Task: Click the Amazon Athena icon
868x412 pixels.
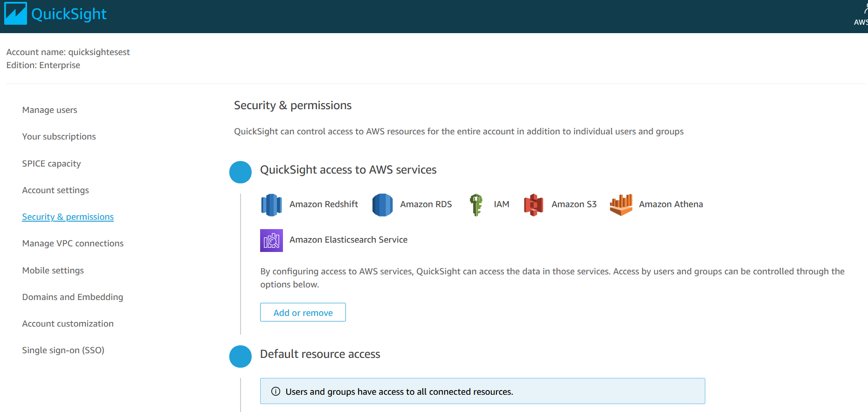Action: (x=621, y=205)
